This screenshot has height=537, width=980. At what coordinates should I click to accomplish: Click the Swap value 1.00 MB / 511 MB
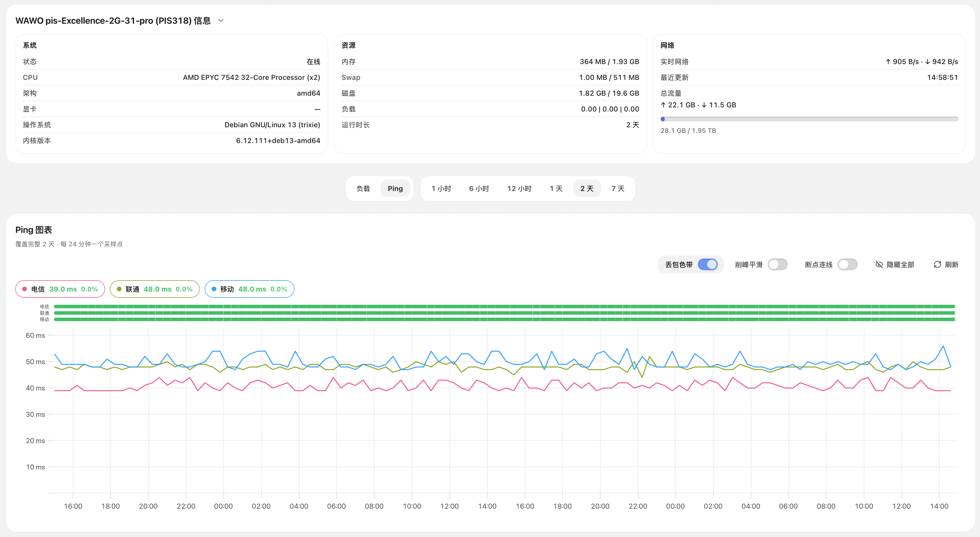coord(609,78)
